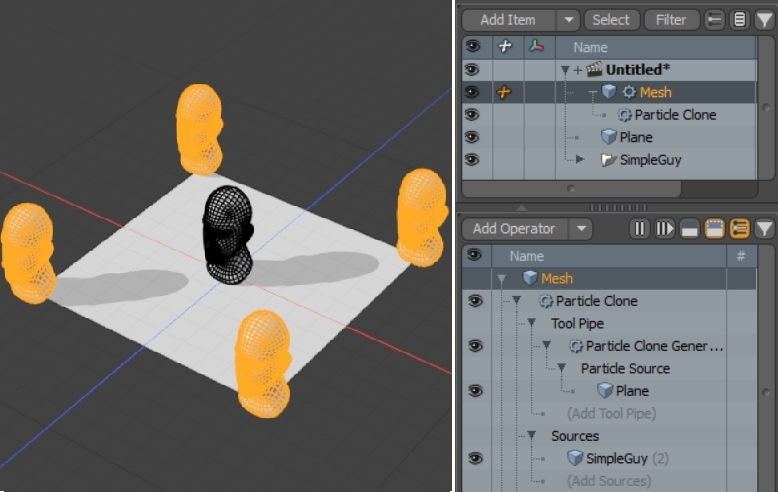The height and width of the screenshot is (492, 778).
Task: Toggle SimpleGuy (2) source visibility
Action: coord(475,458)
